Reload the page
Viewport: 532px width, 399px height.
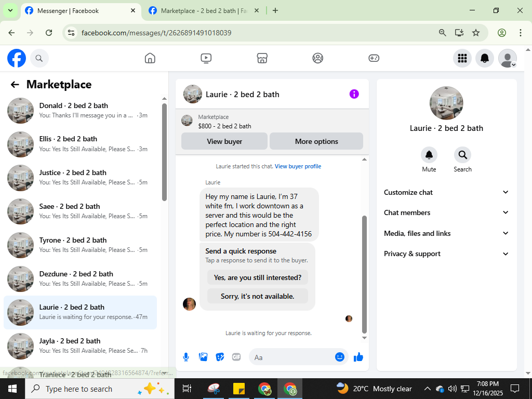[49, 33]
